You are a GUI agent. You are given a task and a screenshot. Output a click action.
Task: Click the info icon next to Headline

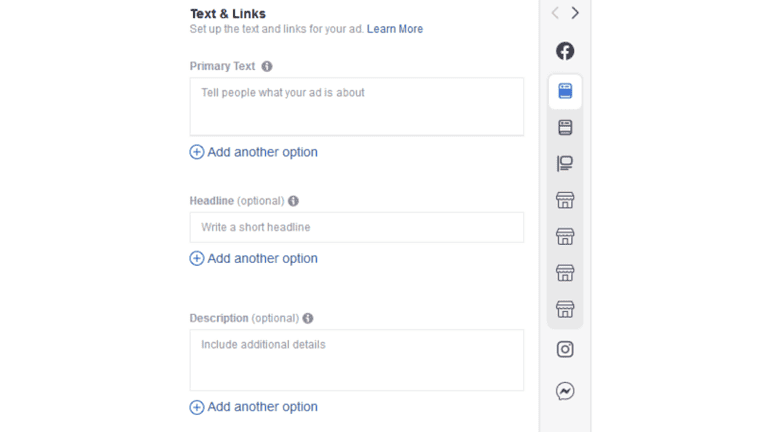coord(293,201)
